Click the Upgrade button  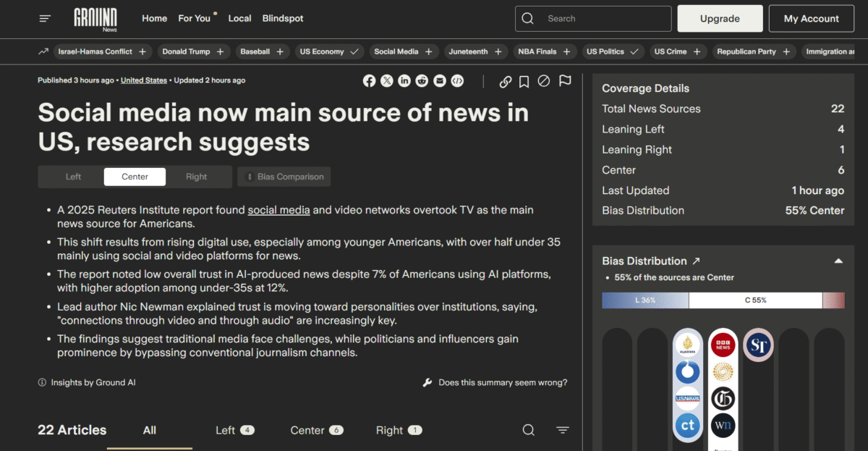(720, 19)
